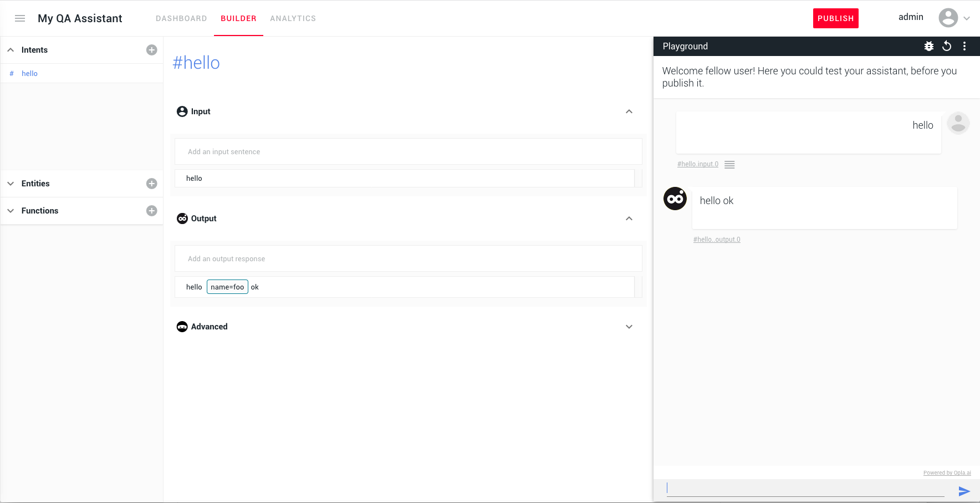Focus the Add an input sentence field
This screenshot has width=980, height=503.
(x=409, y=151)
